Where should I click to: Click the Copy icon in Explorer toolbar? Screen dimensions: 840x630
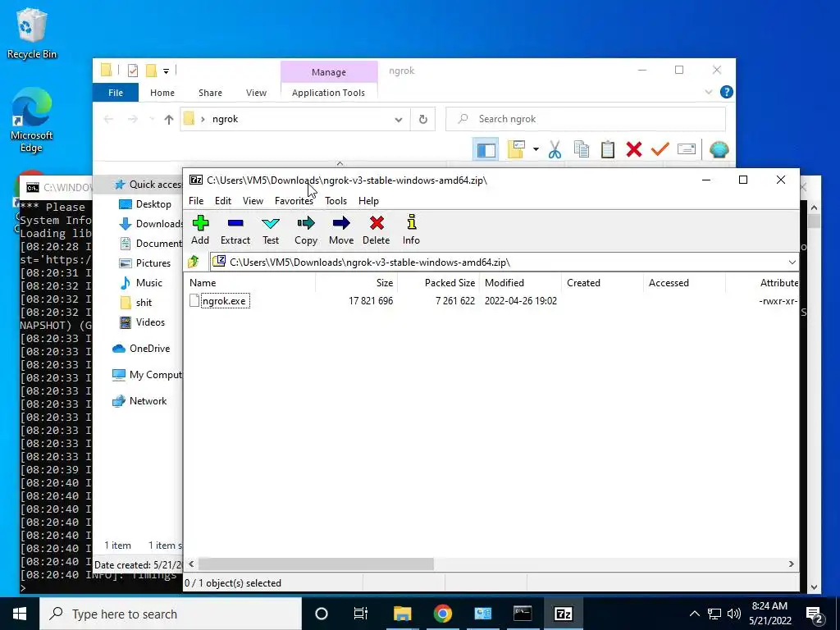coord(582,149)
